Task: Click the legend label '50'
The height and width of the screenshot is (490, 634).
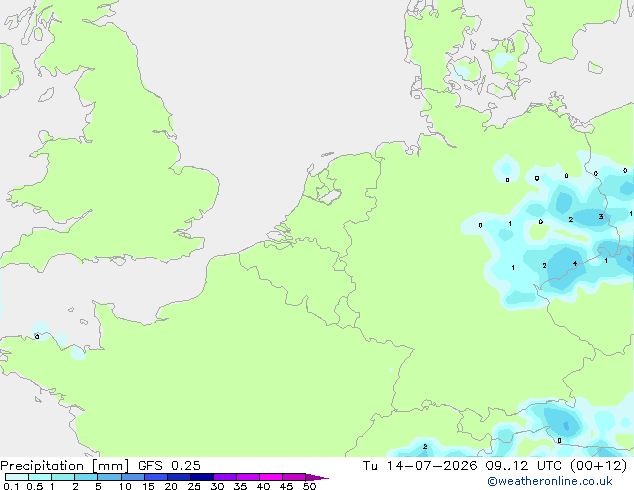Action: pyautogui.click(x=309, y=486)
